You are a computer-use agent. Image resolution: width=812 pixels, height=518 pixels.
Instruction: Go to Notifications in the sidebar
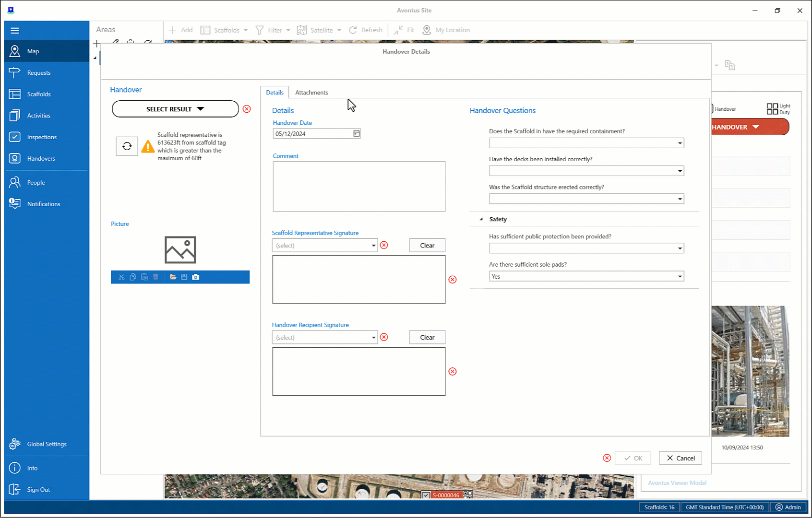(44, 204)
